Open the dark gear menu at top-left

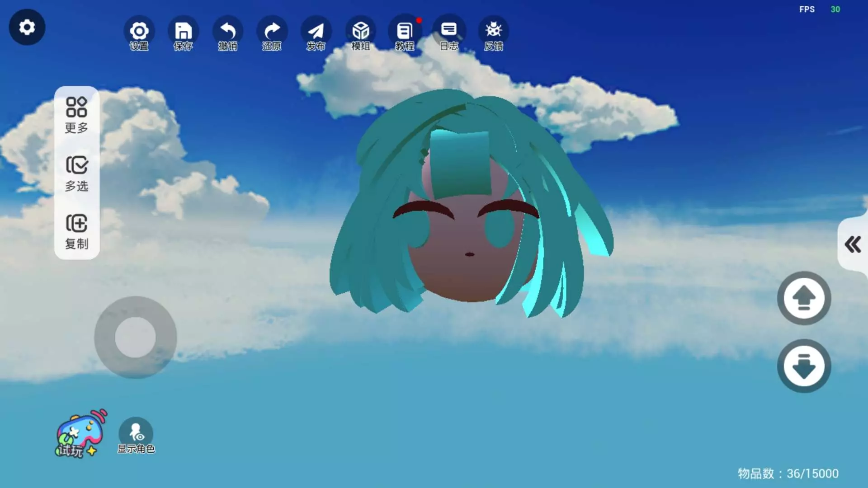[27, 27]
